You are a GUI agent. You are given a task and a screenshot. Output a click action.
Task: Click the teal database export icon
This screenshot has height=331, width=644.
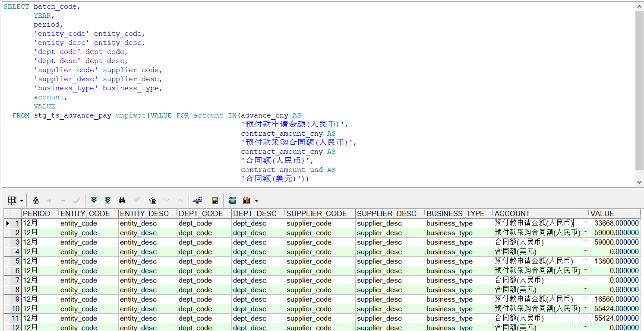233,201
